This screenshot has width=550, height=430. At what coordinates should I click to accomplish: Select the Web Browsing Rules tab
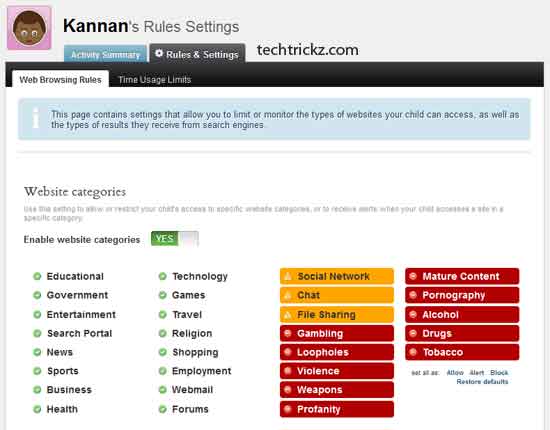pos(60,79)
